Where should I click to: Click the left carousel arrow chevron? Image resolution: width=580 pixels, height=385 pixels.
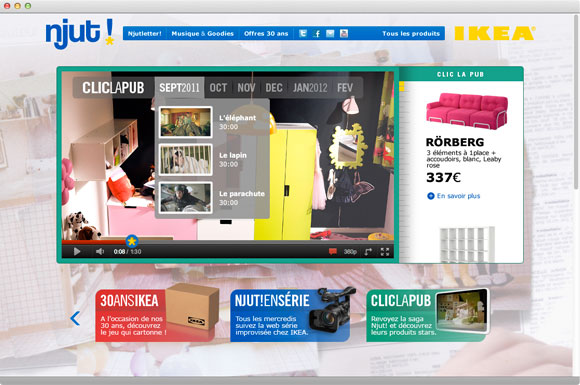click(x=75, y=318)
